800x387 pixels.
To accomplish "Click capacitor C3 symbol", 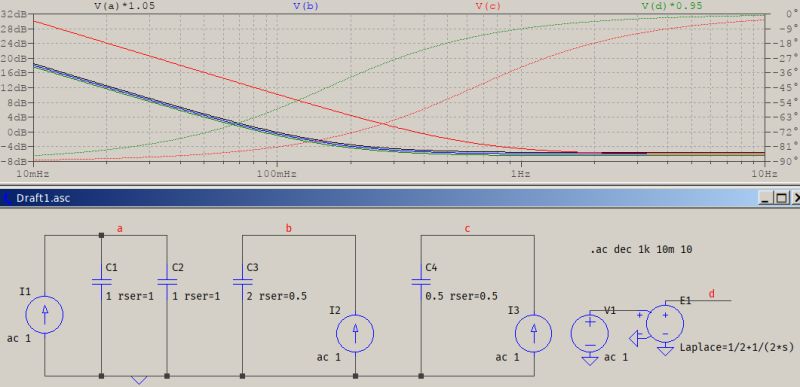I will (242, 281).
